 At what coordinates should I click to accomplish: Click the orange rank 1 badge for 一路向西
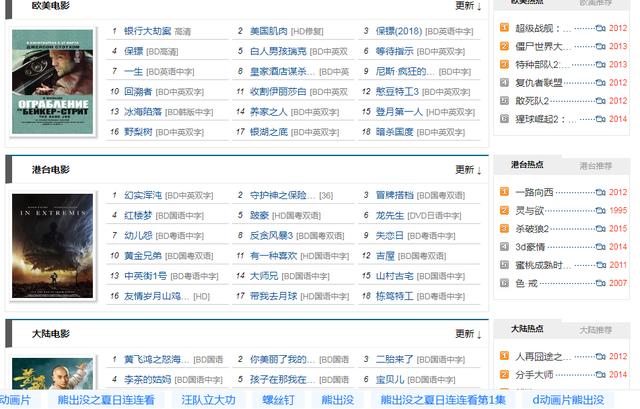coord(504,191)
